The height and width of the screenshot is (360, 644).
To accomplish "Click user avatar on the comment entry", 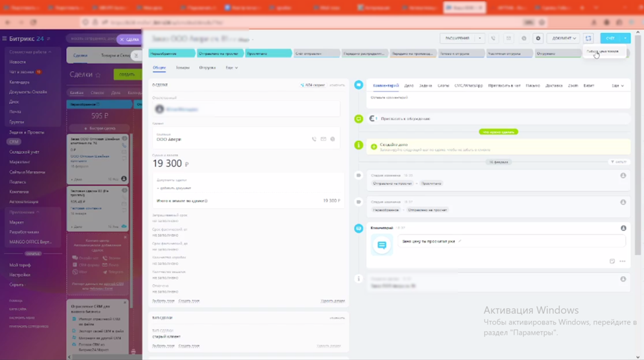I will tap(623, 229).
